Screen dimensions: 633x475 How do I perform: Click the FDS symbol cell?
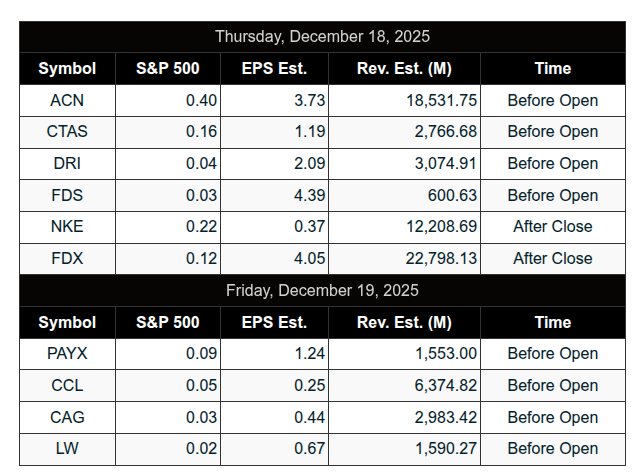pyautogui.click(x=67, y=195)
